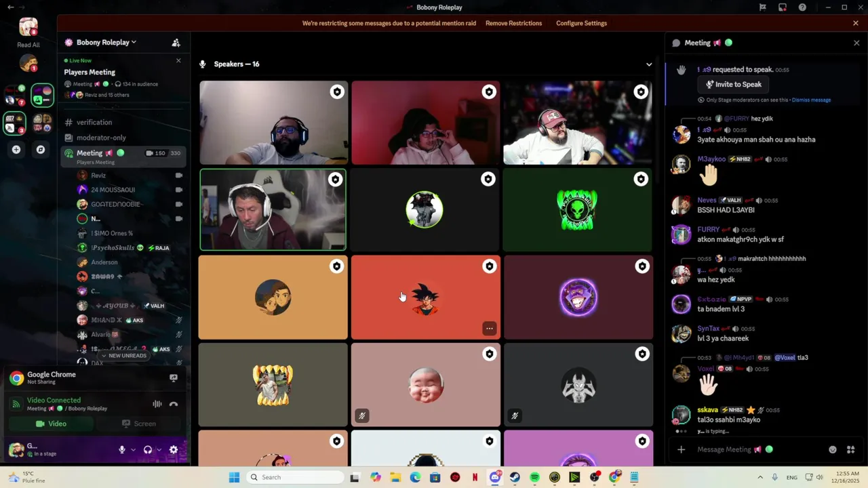Open the Discover compass icon
The height and width of the screenshot is (488, 868).
pos(41,149)
